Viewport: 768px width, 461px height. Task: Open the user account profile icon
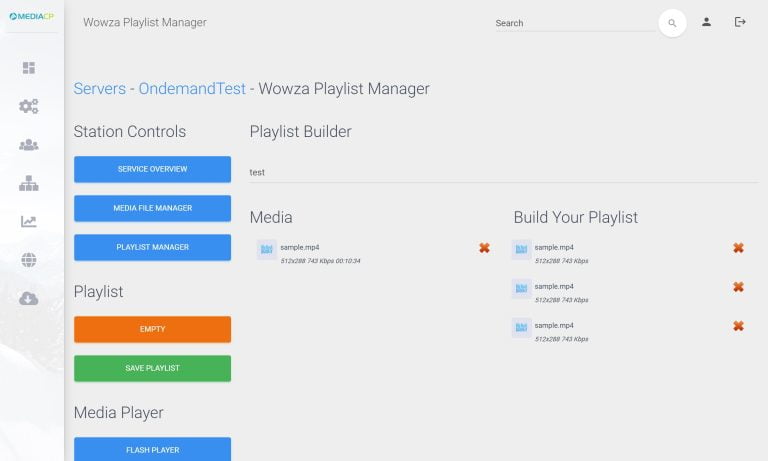706,22
